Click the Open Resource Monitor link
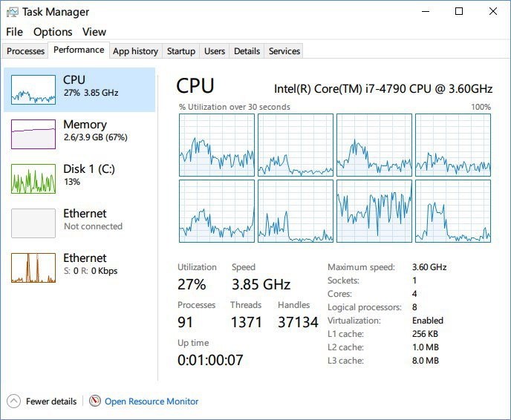This screenshot has height=420, width=511. point(152,401)
